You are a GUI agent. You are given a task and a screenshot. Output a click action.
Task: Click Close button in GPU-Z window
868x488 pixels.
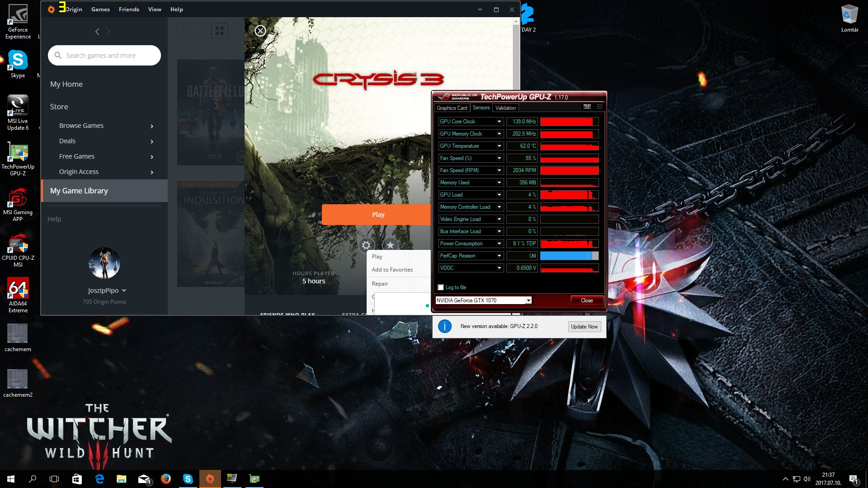click(587, 300)
